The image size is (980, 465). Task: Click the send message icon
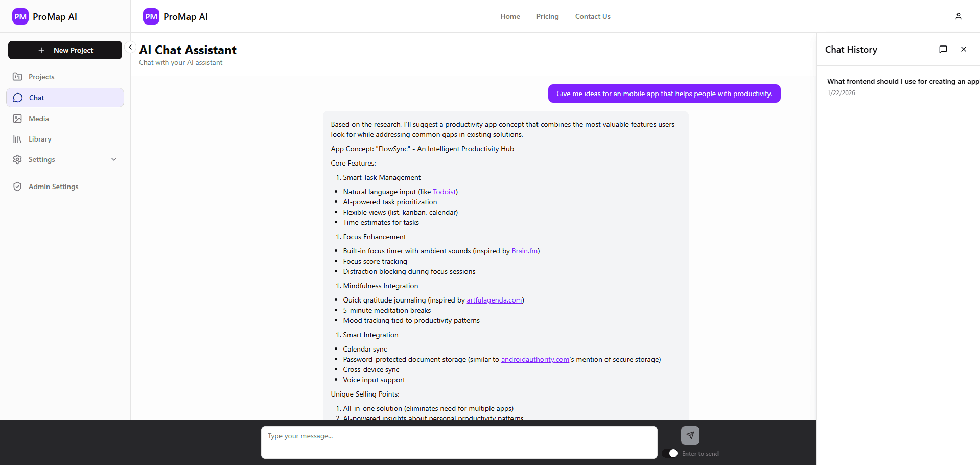coord(690,435)
